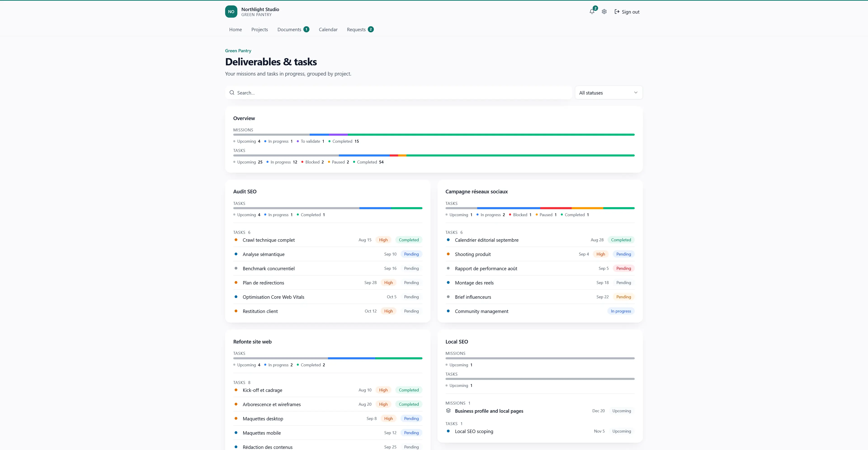
Task: Open Business profile and local pages mission
Action: [540, 411]
